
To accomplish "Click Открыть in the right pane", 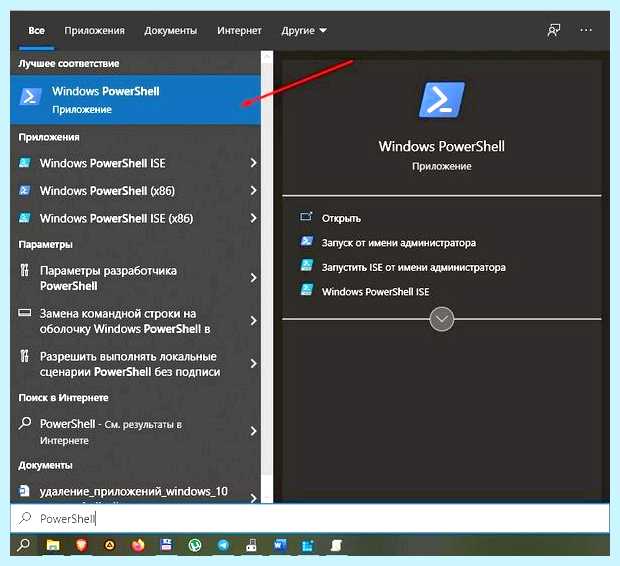I will point(341,218).
